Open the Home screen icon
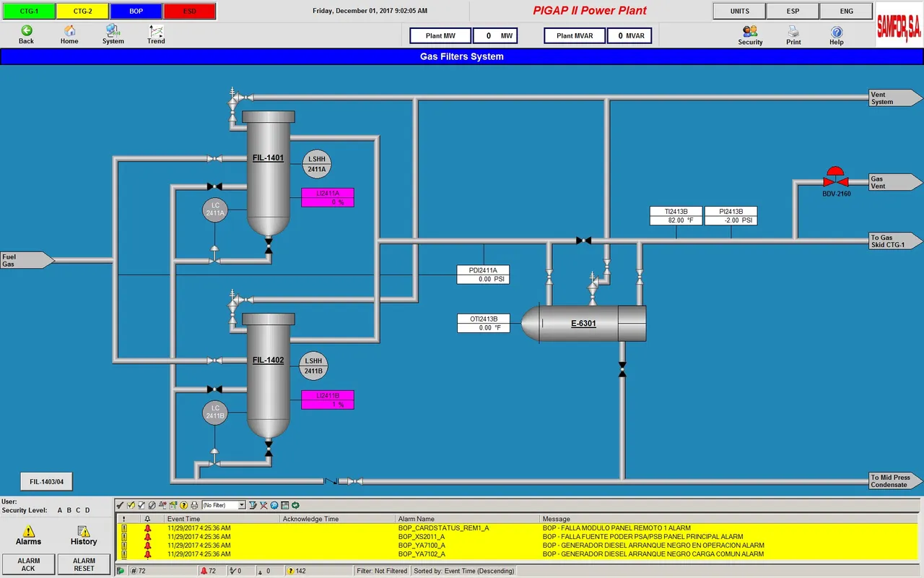The height and width of the screenshot is (578, 924). click(69, 31)
